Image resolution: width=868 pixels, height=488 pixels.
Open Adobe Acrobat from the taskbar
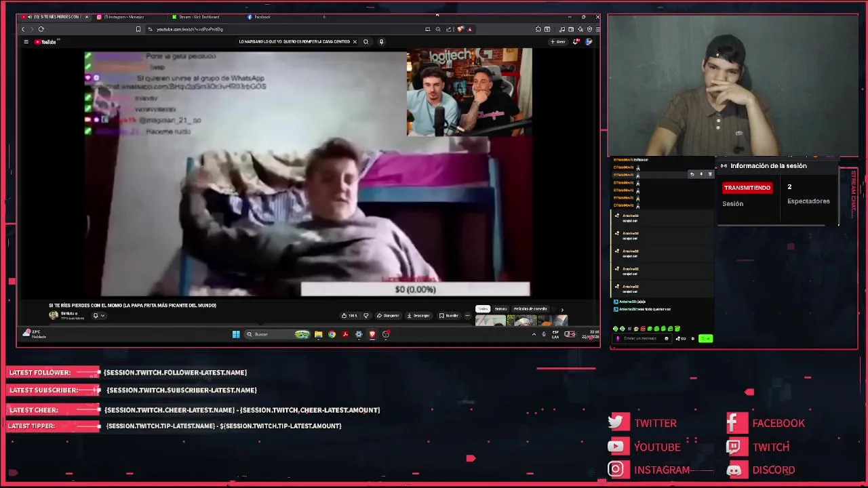pos(345,334)
